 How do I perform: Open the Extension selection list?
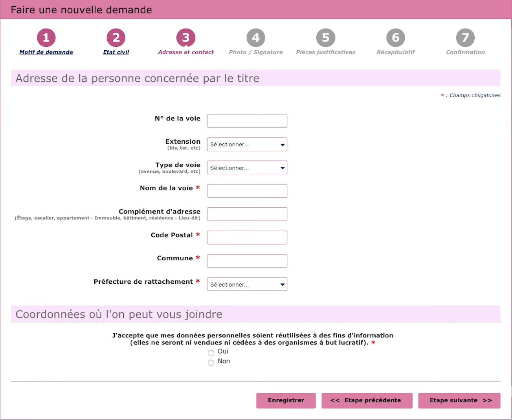coord(247,144)
